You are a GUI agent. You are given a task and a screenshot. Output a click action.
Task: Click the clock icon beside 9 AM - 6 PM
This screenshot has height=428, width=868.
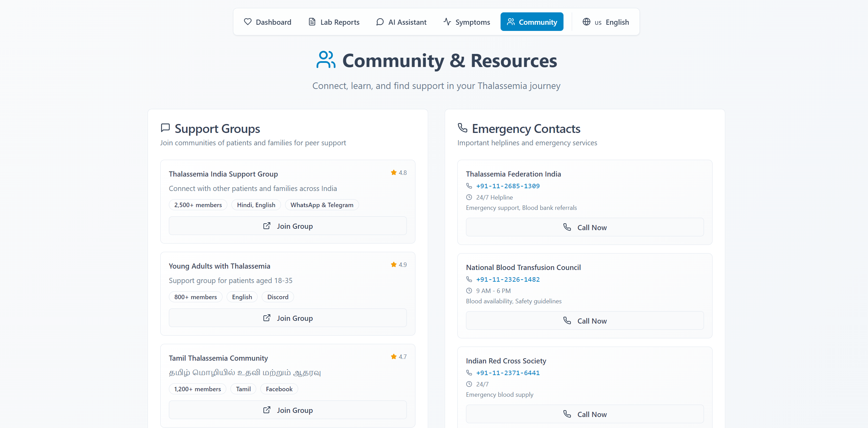point(469,291)
